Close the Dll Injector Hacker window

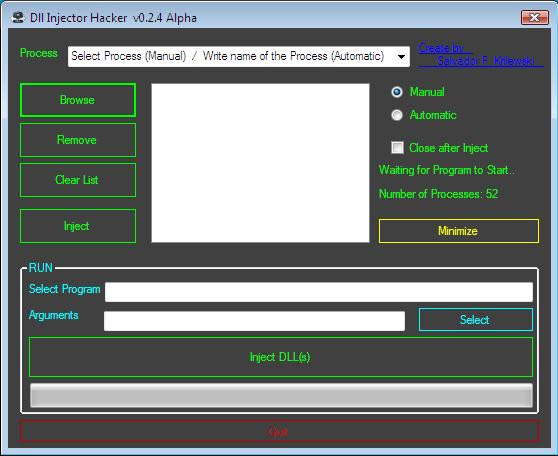pos(535,17)
